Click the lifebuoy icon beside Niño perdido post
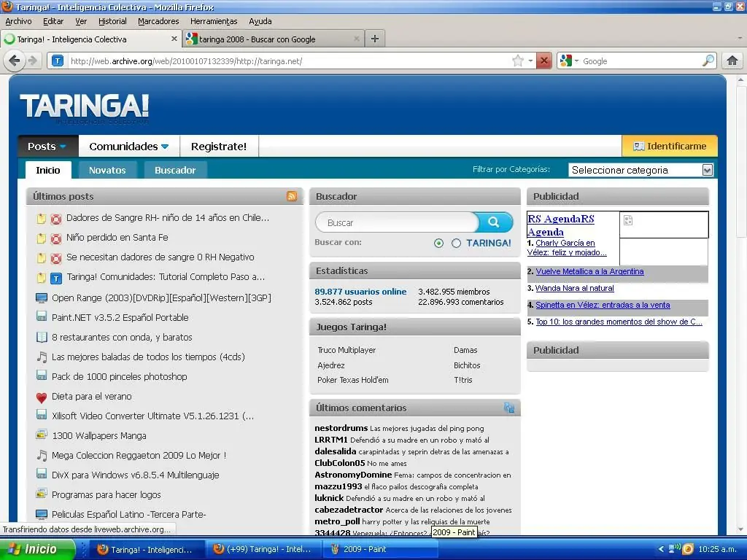The height and width of the screenshot is (560, 747). pos(55,238)
